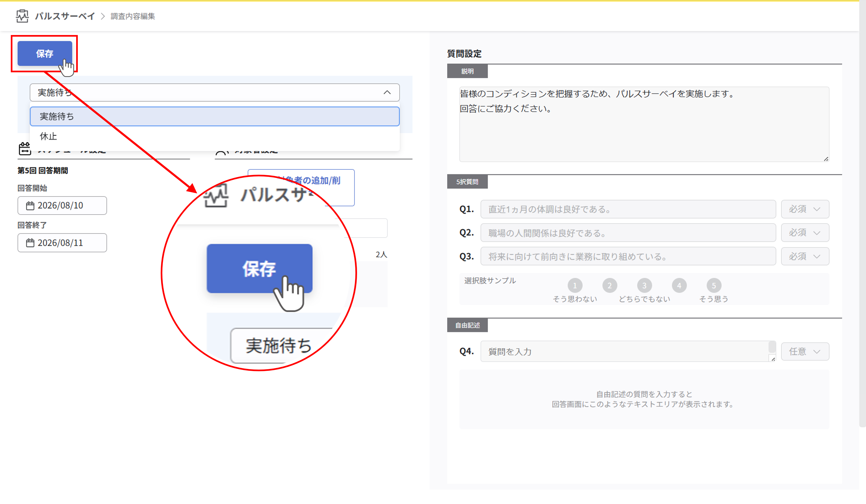Click the schedule calendar settings icon
This screenshot has height=504, width=866.
point(25,149)
